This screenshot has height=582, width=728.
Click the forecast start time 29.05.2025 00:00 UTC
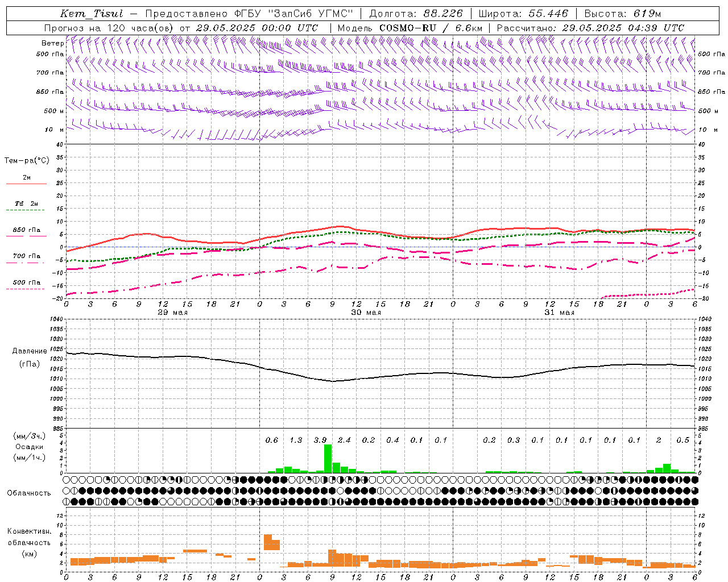pos(257,28)
